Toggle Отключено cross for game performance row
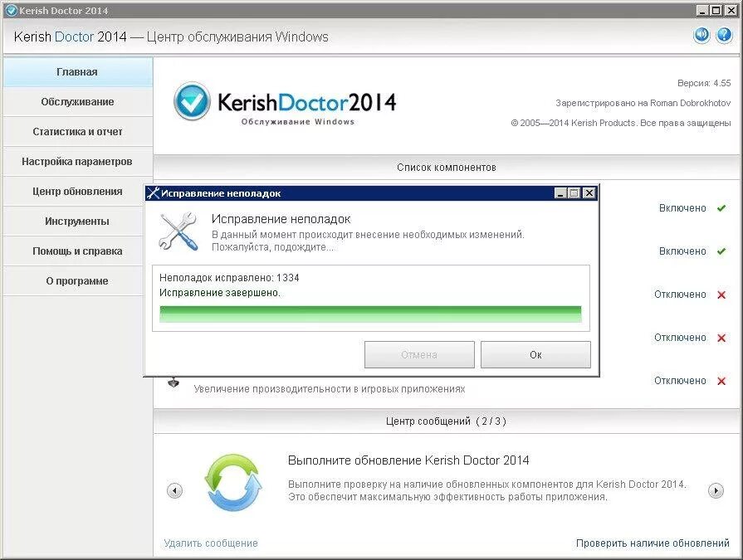Image resolution: width=743 pixels, height=560 pixels. click(721, 381)
